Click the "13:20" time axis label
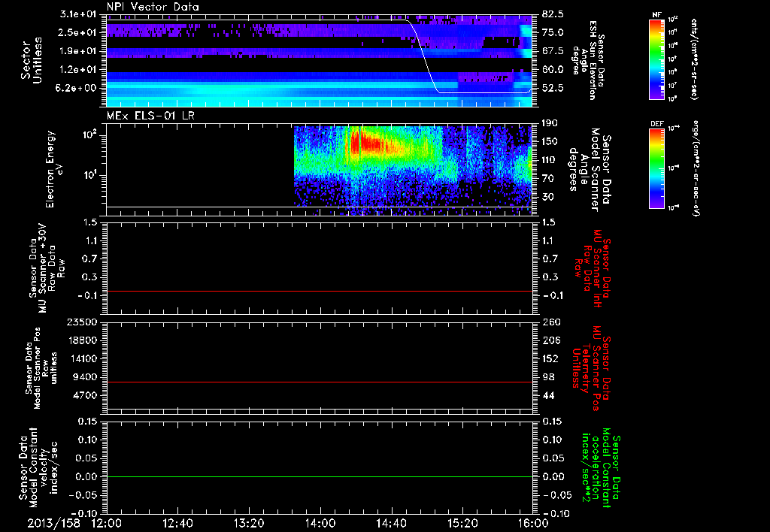Viewport: 770px width, 532px height. 249,523
